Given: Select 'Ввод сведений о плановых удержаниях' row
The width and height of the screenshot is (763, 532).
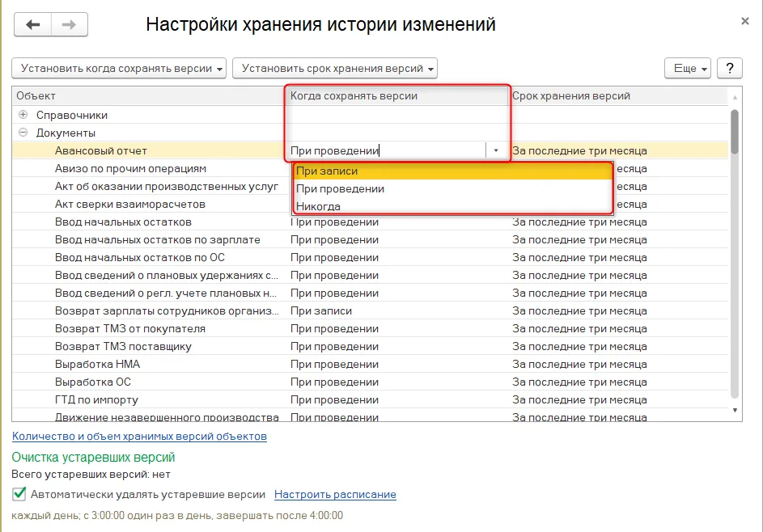Looking at the screenshot, I should [371, 275].
